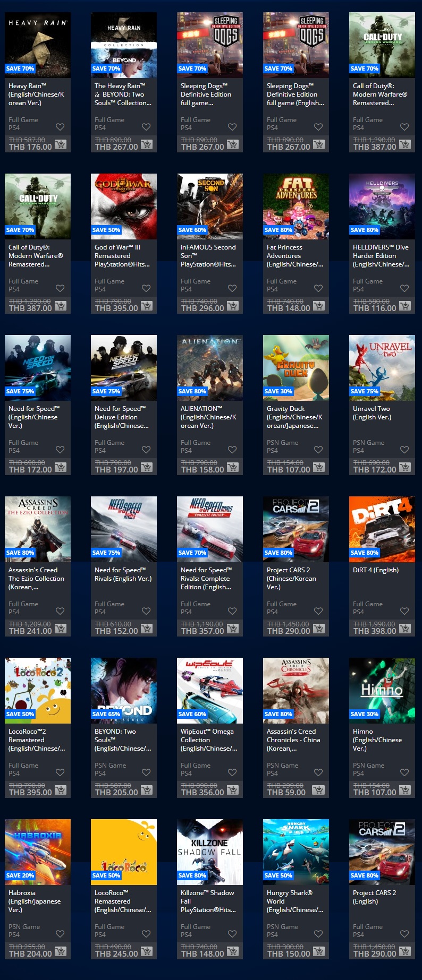Click the THB 59.00 price text
The image size is (422, 980).
tap(286, 793)
